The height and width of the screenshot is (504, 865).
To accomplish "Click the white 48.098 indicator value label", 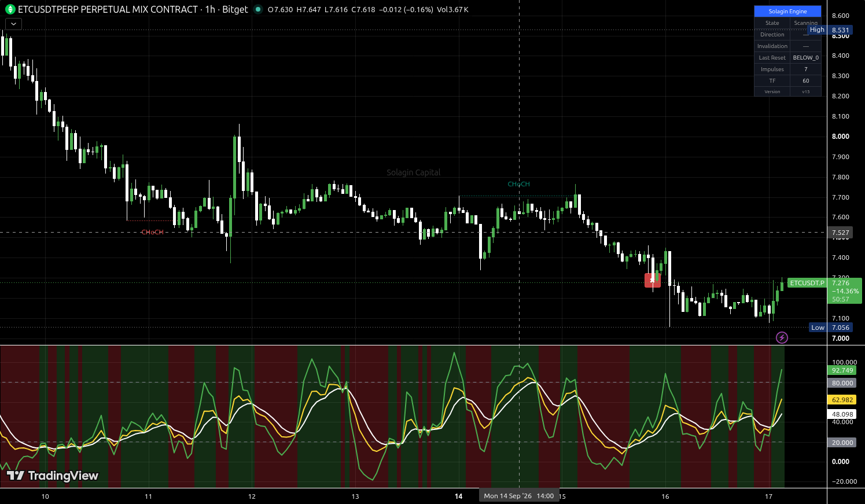I will point(842,414).
